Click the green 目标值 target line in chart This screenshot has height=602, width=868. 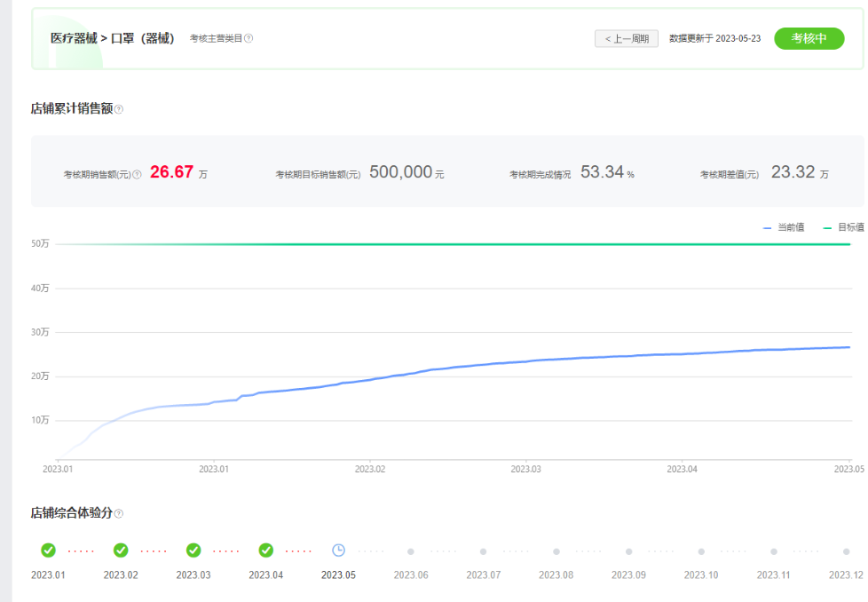tap(453, 244)
